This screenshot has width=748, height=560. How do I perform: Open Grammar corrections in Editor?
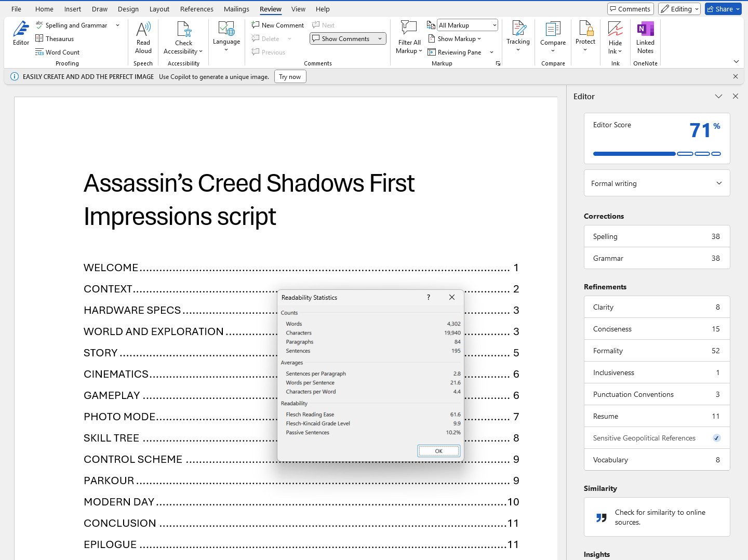coord(657,258)
